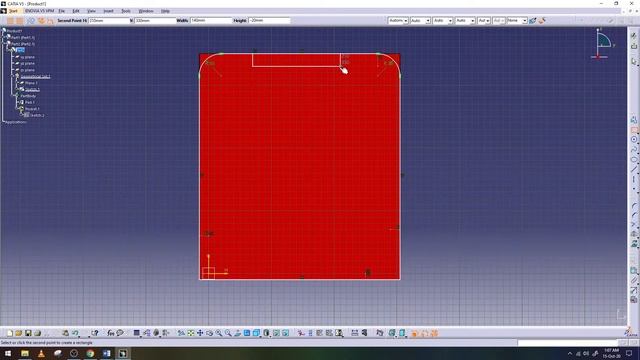Toggle Geometrical Constraints sketch tool icon
Image resolution: width=640 pixels, height=360 pixels.
click(x=41, y=20)
